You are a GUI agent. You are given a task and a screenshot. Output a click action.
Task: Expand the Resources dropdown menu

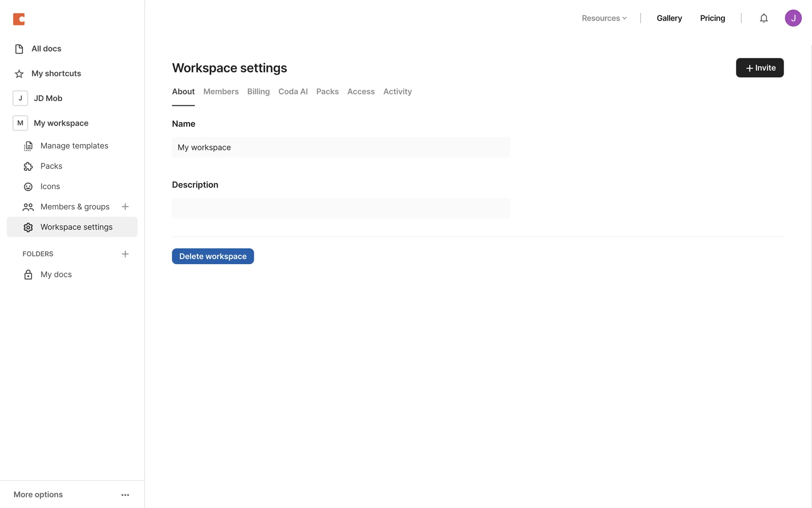tap(604, 18)
